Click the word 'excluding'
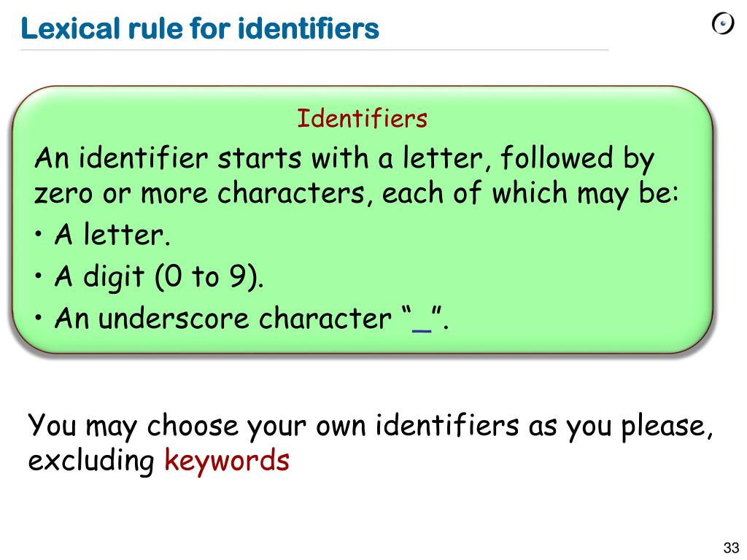The image size is (747, 560). click(x=91, y=461)
